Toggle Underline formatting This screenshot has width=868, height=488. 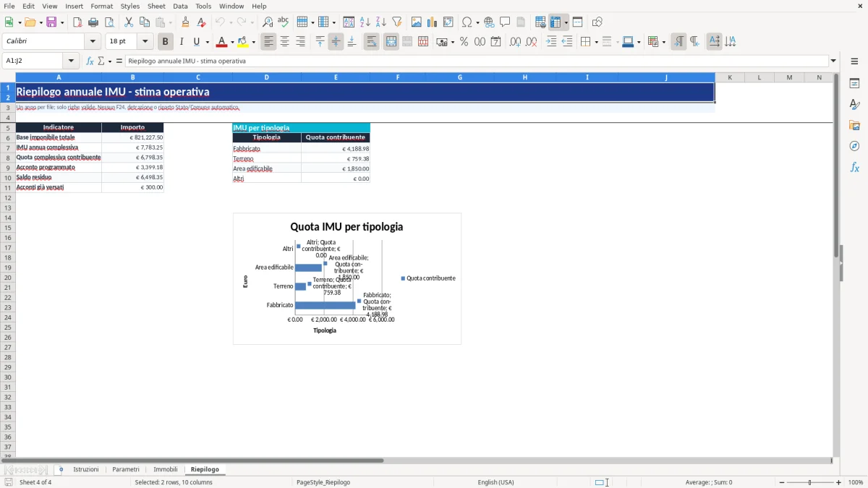[196, 42]
